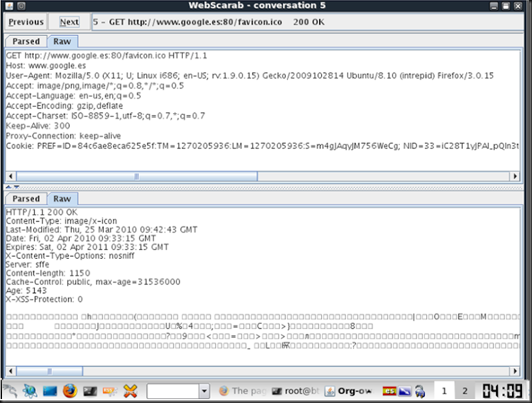532x403 pixels.
Task: Launch the globe web browser taskbar icon
Action: coord(30,391)
